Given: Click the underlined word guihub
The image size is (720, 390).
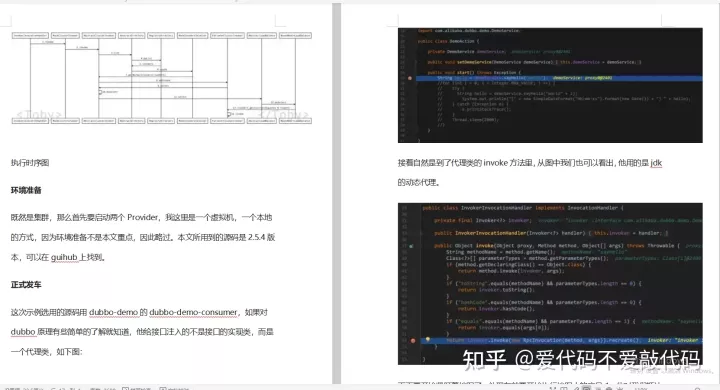Looking at the screenshot, I should (64, 257).
